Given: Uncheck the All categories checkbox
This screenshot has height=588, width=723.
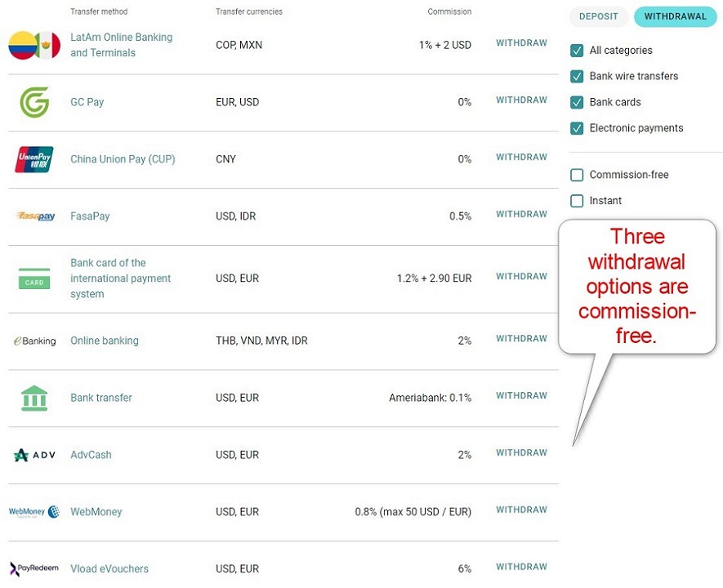Looking at the screenshot, I should click(x=577, y=51).
